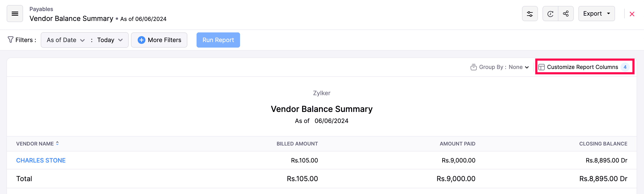This screenshot has height=194, width=644.
Task: Click the Group By stack icon
Action: 473,67
